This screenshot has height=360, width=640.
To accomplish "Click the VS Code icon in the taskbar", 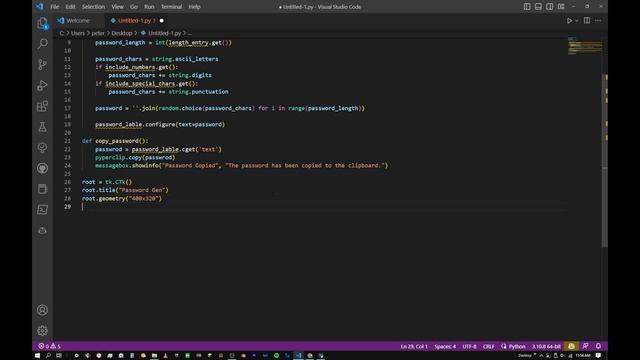I will (x=298, y=356).
